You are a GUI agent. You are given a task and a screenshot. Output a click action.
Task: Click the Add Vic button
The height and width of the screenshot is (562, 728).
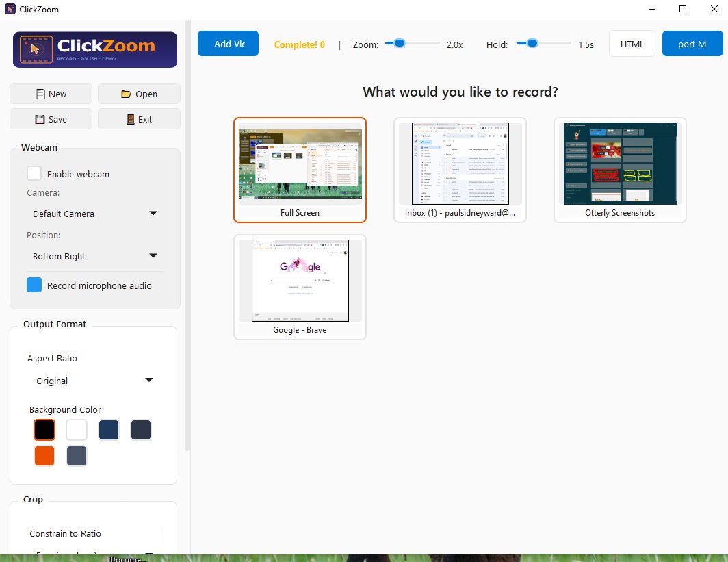point(228,43)
